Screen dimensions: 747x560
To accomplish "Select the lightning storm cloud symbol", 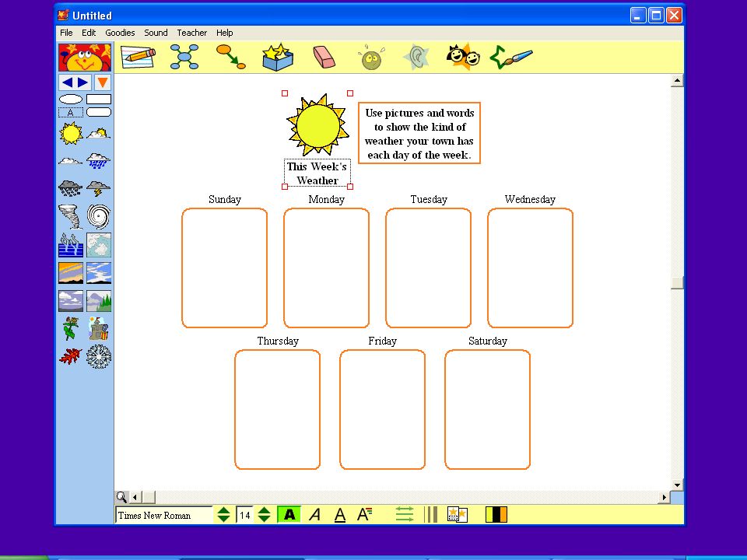I will pos(99,188).
